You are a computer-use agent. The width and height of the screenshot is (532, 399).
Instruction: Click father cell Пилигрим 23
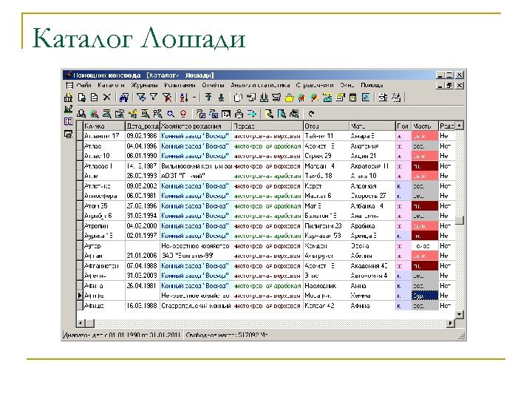(326, 225)
